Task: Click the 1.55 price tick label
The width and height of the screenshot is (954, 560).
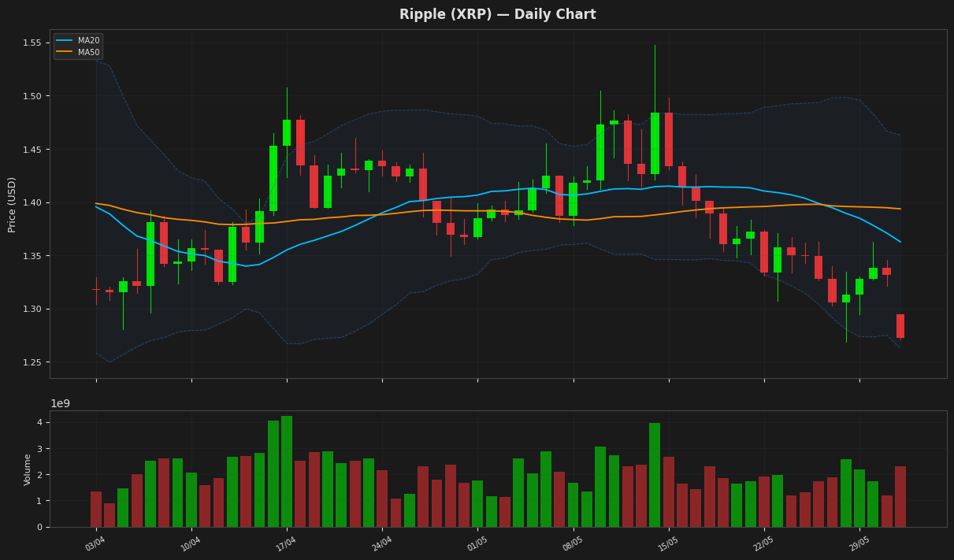Action: click(34, 43)
